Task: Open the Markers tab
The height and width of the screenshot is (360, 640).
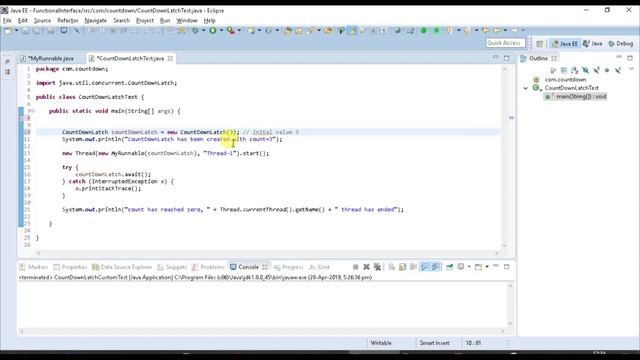Action: (34, 267)
